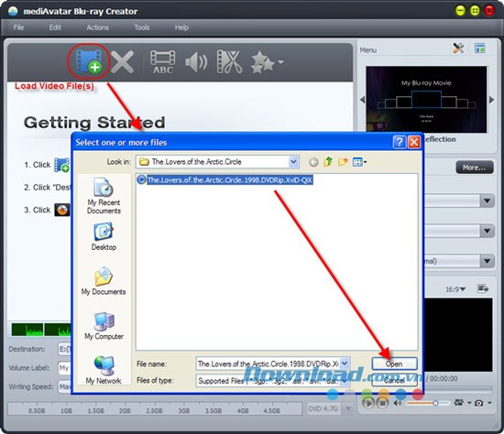Expand the third right-panel dropdown arrow
The width and height of the screenshot is (504, 434).
487,261
